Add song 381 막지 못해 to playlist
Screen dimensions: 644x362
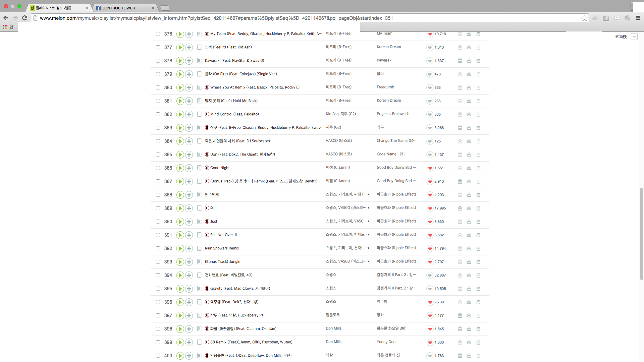click(189, 101)
